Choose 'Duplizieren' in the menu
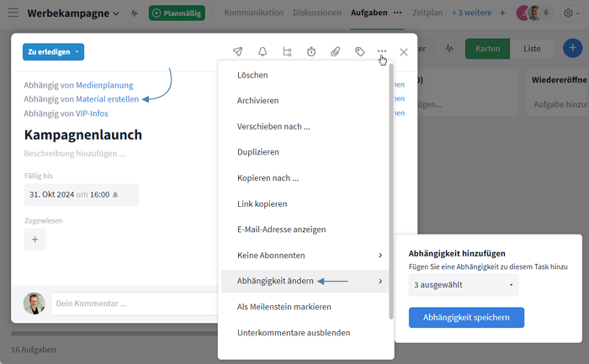 tap(258, 152)
